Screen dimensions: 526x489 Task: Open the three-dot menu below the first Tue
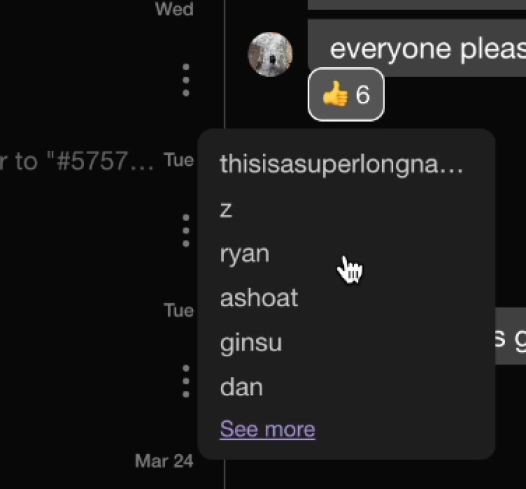coord(186,231)
